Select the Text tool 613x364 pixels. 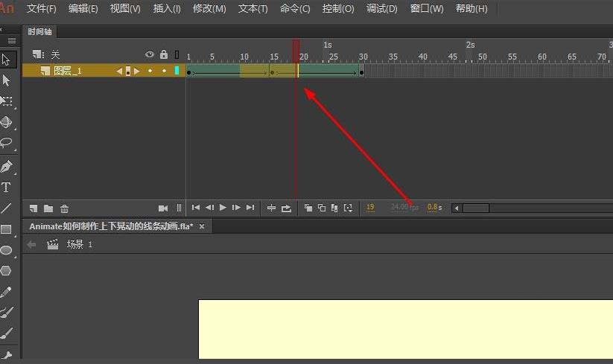6,188
